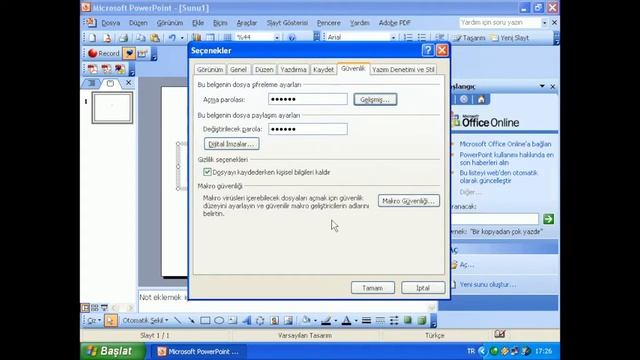Click the Açma parolası password field
The height and width of the screenshot is (360, 640).
(x=308, y=99)
